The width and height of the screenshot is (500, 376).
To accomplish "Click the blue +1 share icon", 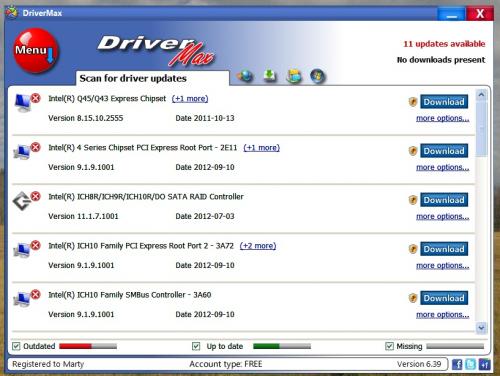I will (484, 364).
